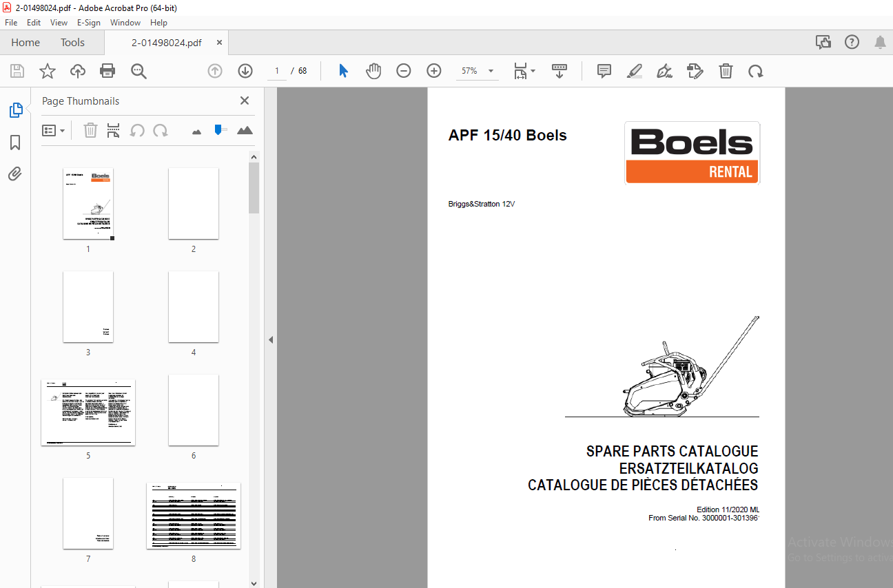
Task: Open the Attachments paperclip panel
Action: tap(15, 174)
